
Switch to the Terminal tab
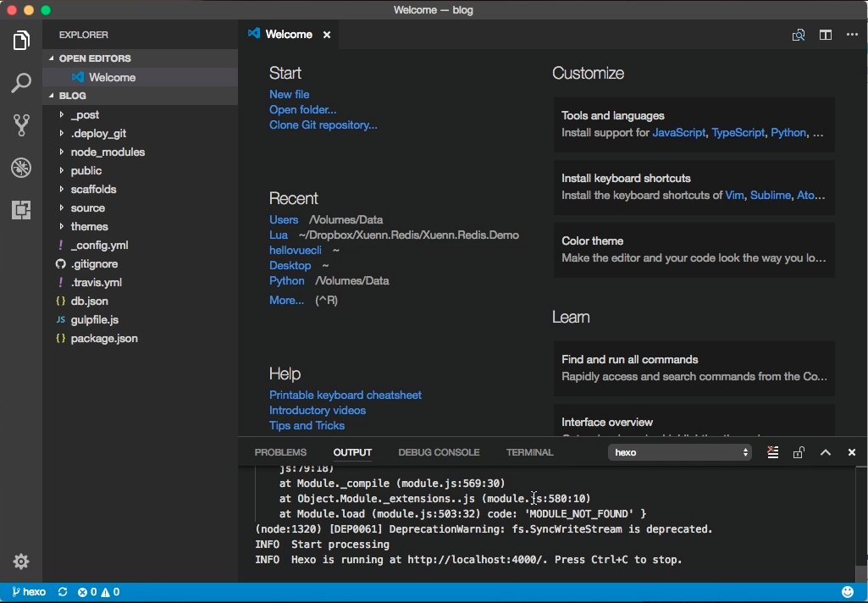tap(530, 452)
